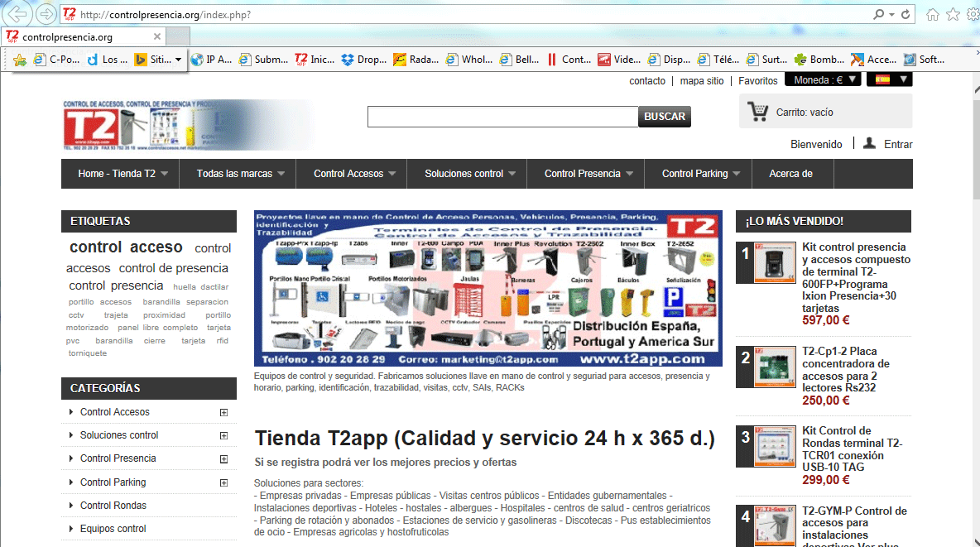Click the browser address bar URL

[x=166, y=14]
